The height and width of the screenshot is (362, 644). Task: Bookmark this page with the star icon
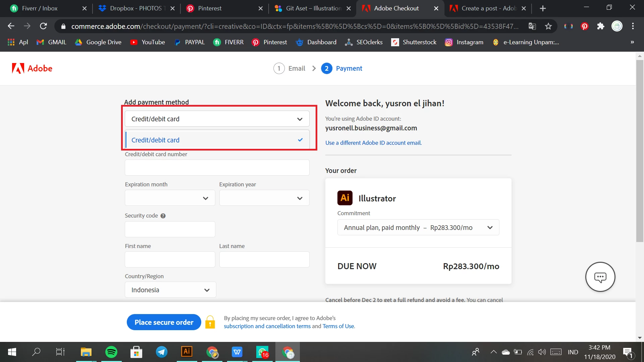pos(548,26)
